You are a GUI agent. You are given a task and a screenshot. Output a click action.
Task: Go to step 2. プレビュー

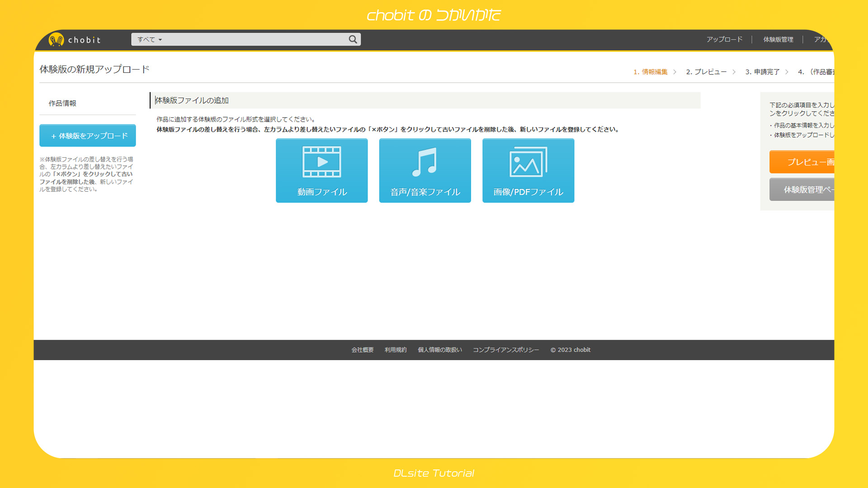706,72
